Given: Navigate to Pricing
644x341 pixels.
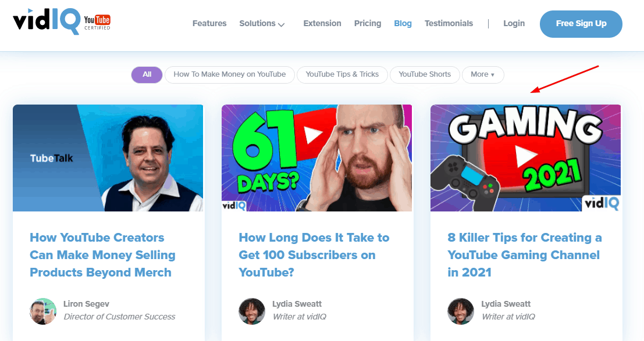Looking at the screenshot, I should point(368,23).
